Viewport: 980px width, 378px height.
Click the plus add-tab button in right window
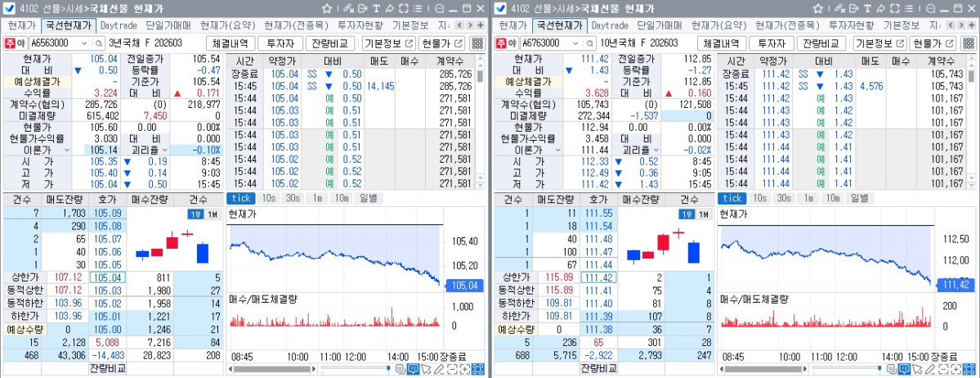(x=971, y=25)
